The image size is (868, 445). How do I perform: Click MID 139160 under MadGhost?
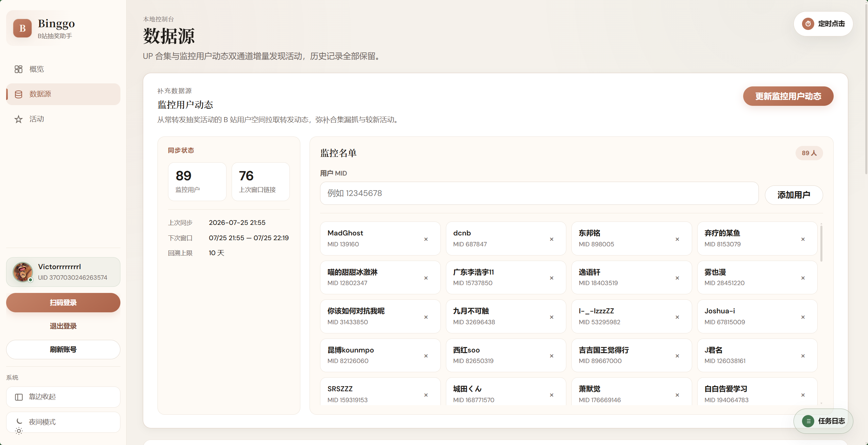[343, 244]
